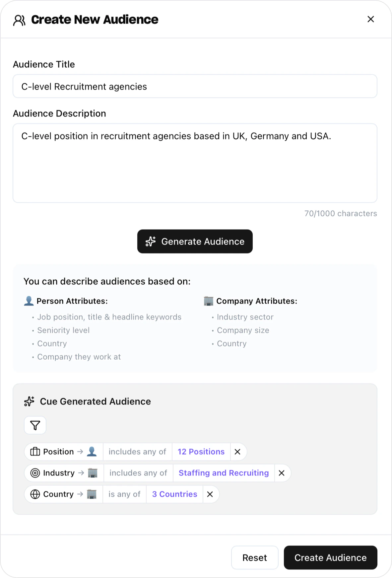Open the filter funnel icon button
This screenshot has width=392, height=578.
coord(35,425)
